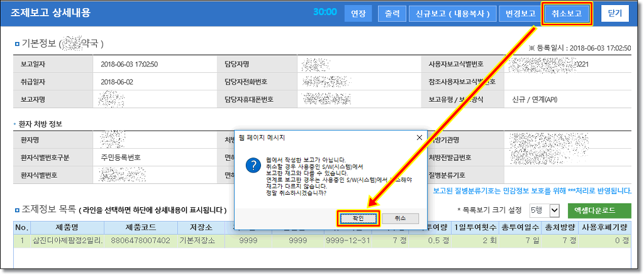644x275 pixels.
Task: Click the 연장 button to extend the session
Action: [x=358, y=13]
